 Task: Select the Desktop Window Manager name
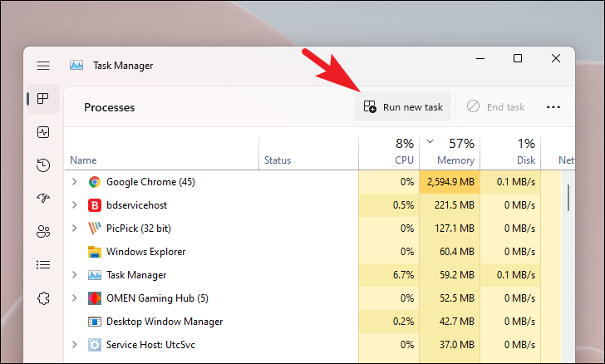click(165, 322)
